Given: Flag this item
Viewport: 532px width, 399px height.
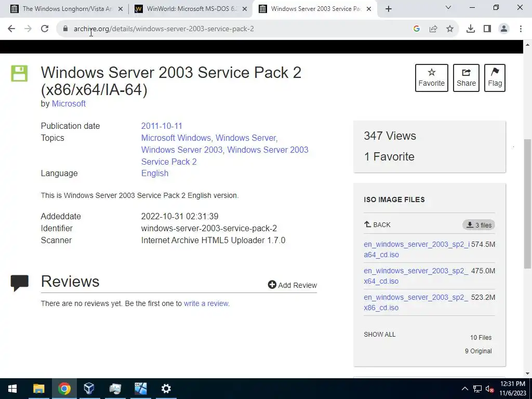Looking at the screenshot, I should 495,78.
